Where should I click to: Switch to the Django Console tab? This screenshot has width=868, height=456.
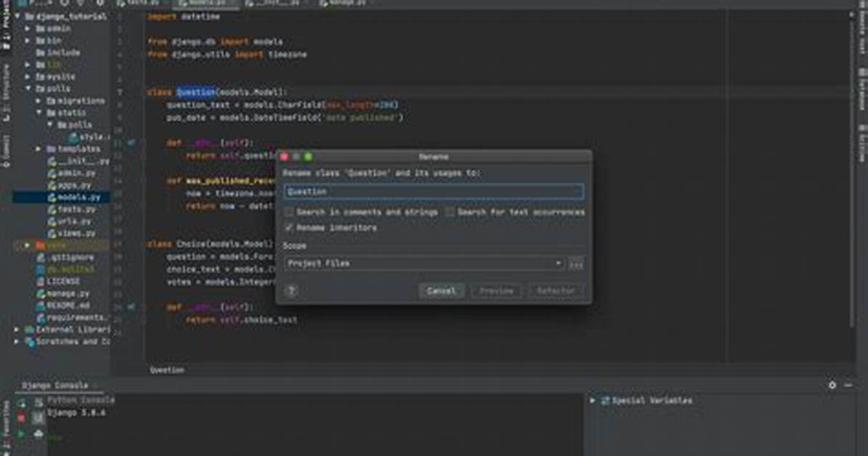55,385
